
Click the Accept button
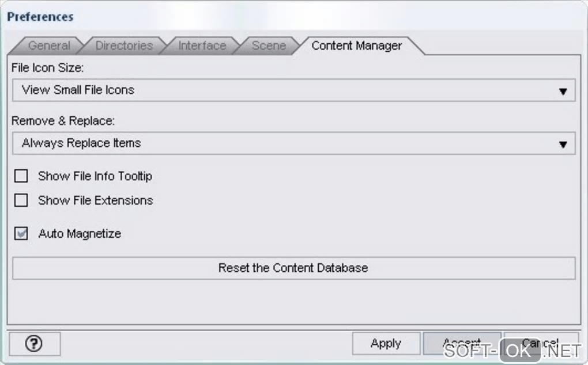click(461, 344)
